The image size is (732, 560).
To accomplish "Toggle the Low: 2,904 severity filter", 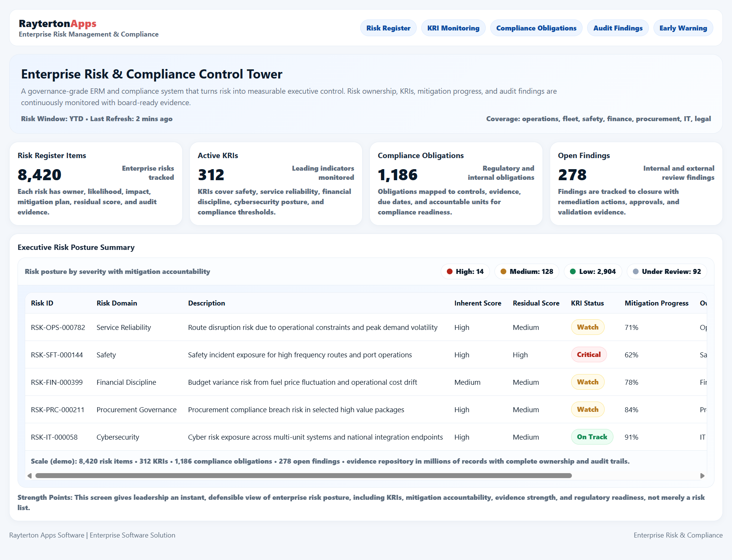I will (592, 271).
